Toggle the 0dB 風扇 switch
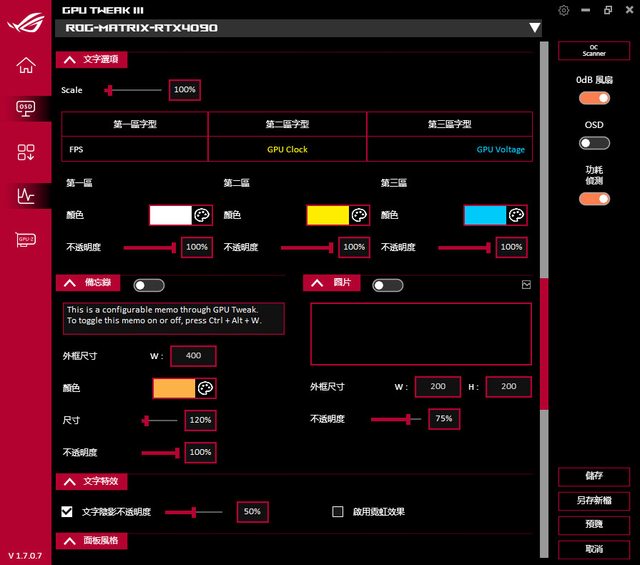 tap(594, 98)
